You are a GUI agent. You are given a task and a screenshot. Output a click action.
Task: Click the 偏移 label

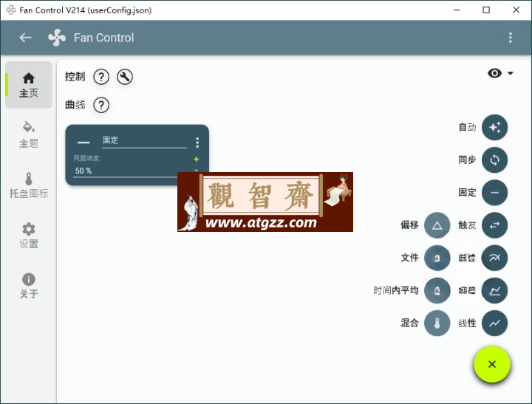point(409,225)
